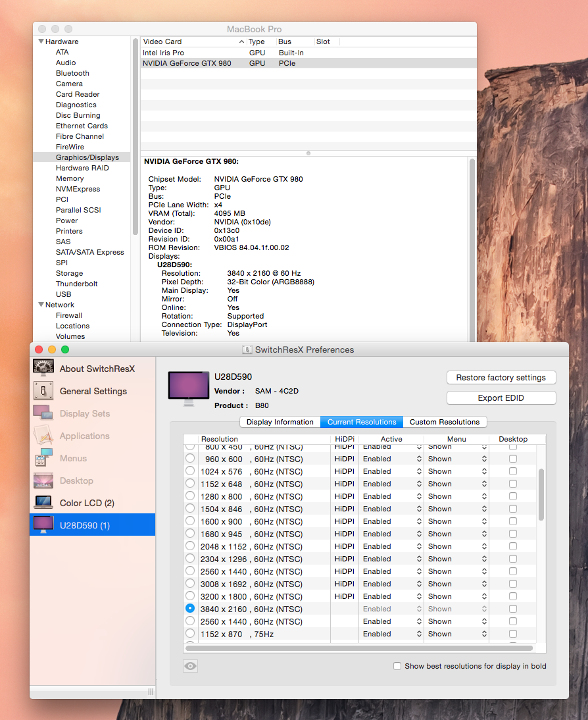Check the Desktop box for 3840 x 2160
The width and height of the screenshot is (588, 720).
tap(513, 609)
